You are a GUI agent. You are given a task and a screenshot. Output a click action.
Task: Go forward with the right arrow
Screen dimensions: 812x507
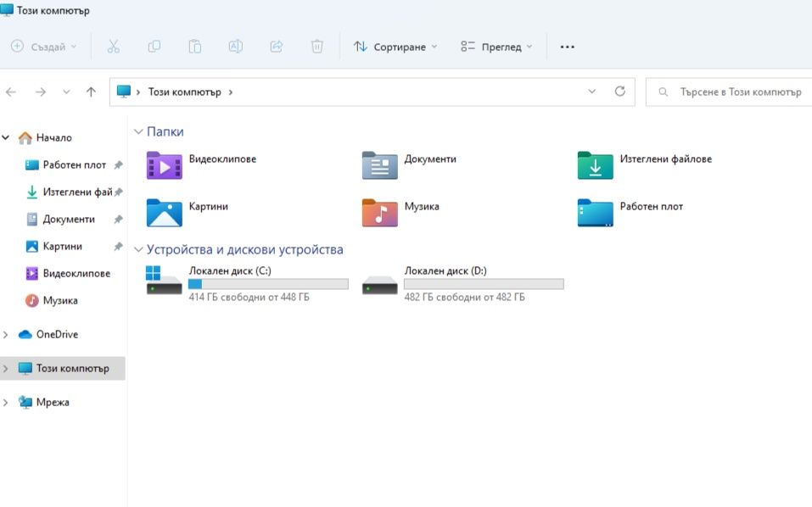pos(41,92)
